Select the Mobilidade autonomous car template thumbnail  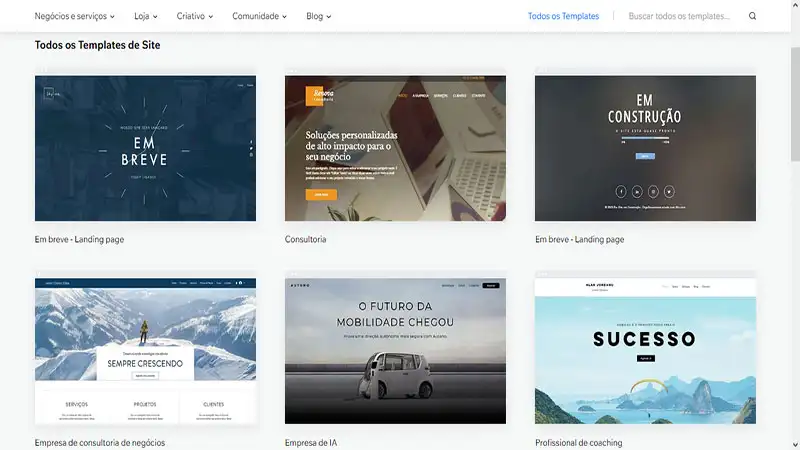click(x=395, y=351)
